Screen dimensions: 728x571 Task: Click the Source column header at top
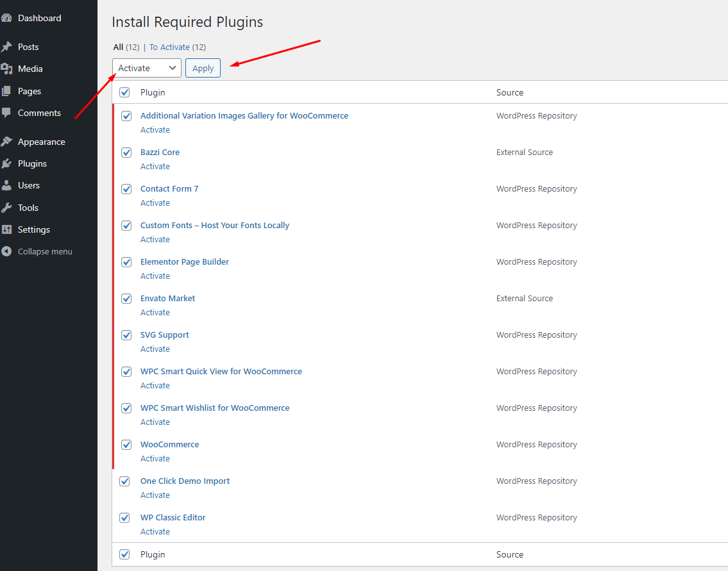click(510, 92)
